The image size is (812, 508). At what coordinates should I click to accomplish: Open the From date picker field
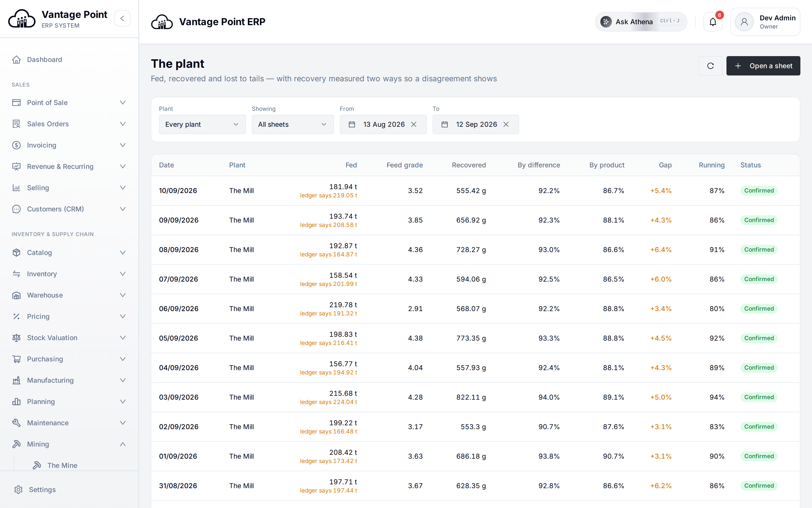tap(383, 124)
